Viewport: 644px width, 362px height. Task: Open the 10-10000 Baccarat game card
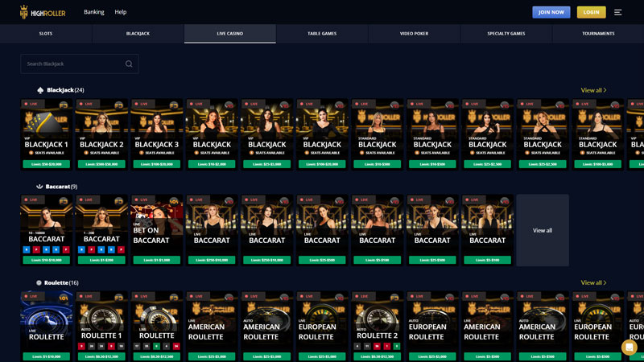point(47,230)
